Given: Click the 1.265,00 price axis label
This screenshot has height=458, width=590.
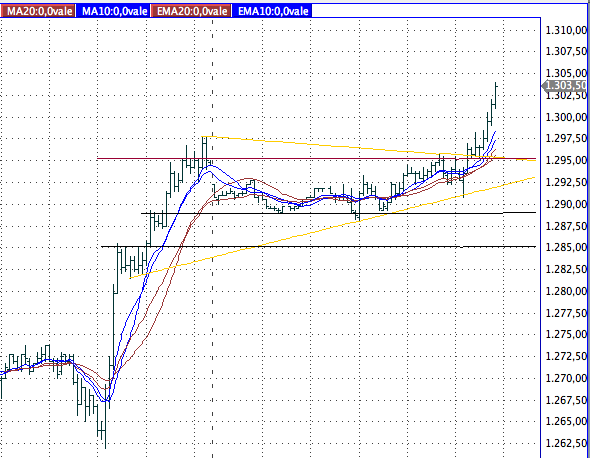Looking at the screenshot, I should 566,421.
